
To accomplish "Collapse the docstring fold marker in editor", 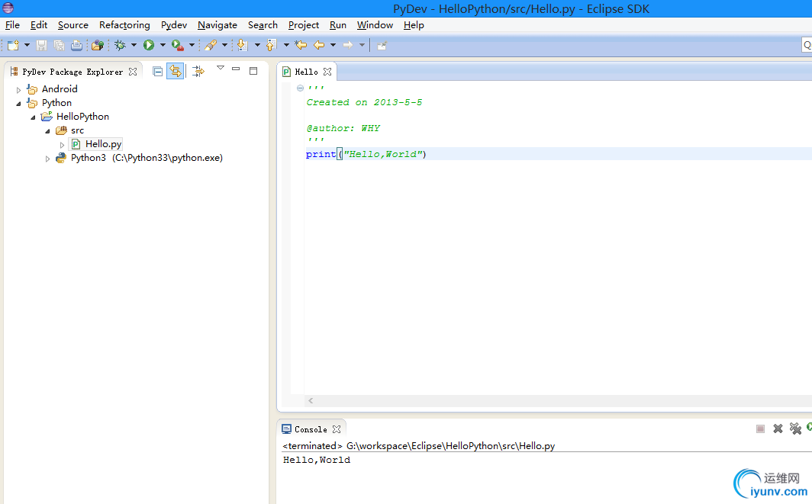I will [x=300, y=88].
